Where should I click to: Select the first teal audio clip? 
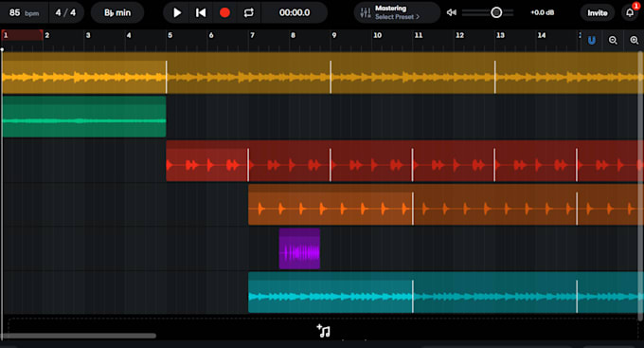331,292
